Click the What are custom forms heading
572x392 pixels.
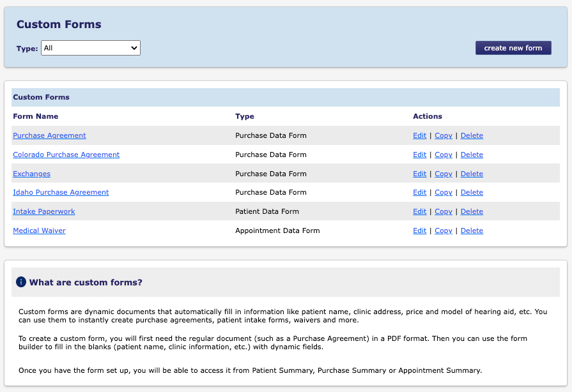pos(86,282)
